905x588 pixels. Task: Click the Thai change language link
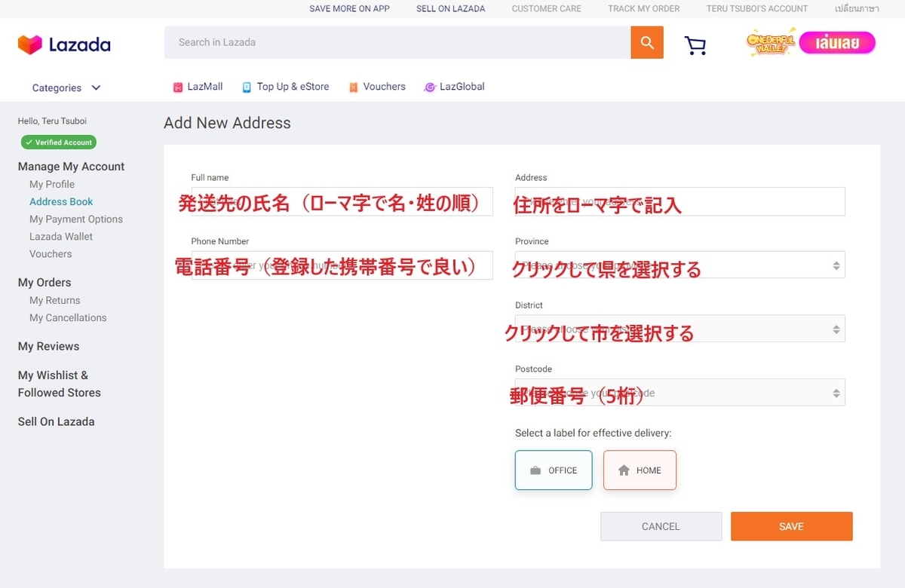coord(857,9)
